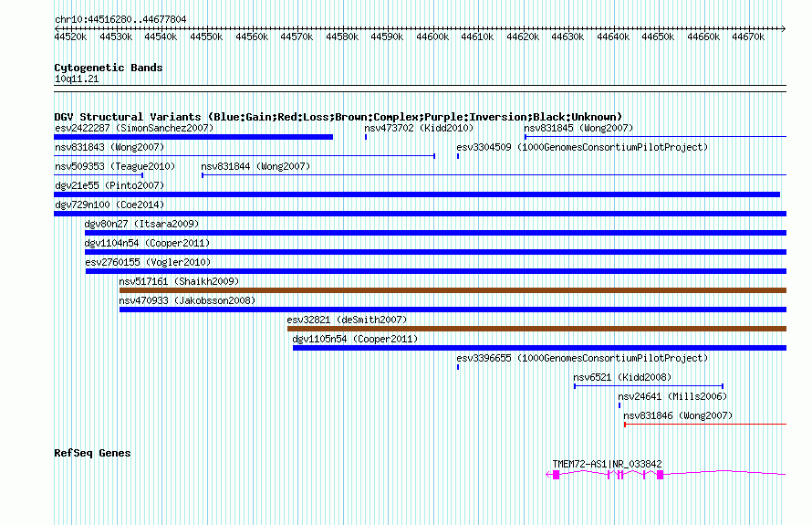
Task: Open variant dgv21e55 (Pinto2007)
Action: point(109,185)
